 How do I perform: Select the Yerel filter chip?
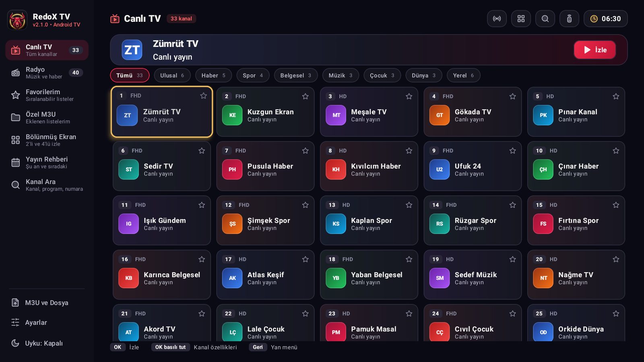[x=463, y=75]
